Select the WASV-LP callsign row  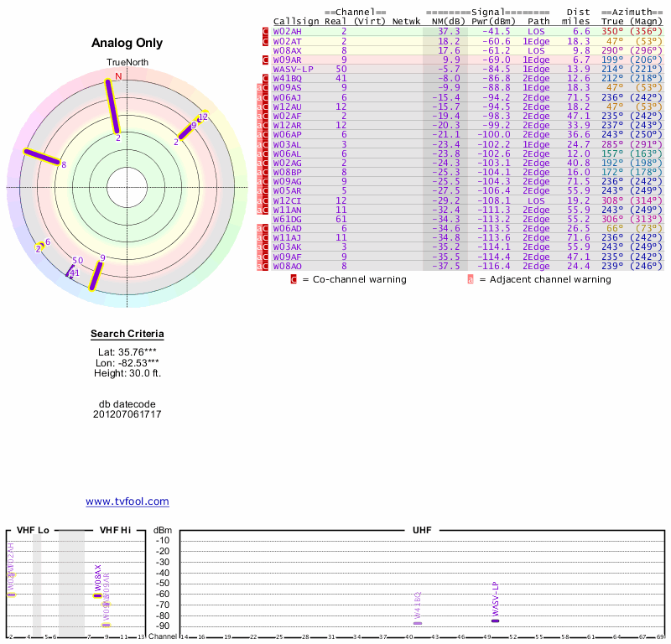(294, 69)
